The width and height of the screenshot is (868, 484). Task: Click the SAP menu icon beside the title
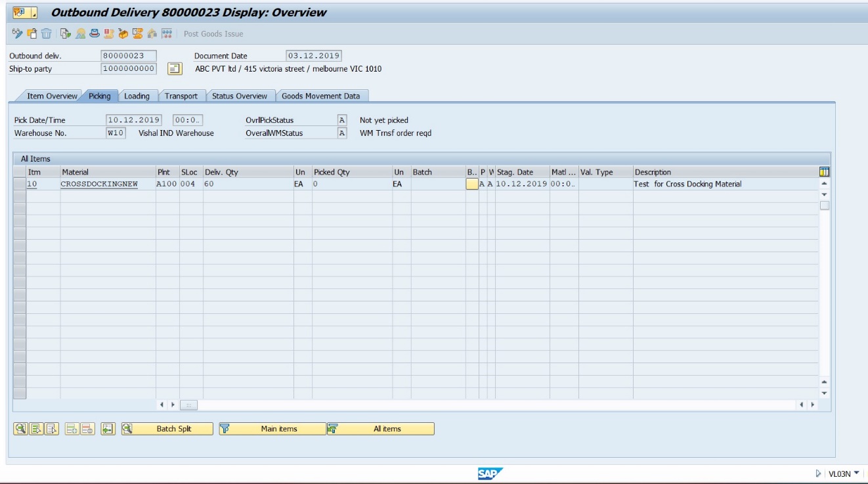pyautogui.click(x=20, y=12)
